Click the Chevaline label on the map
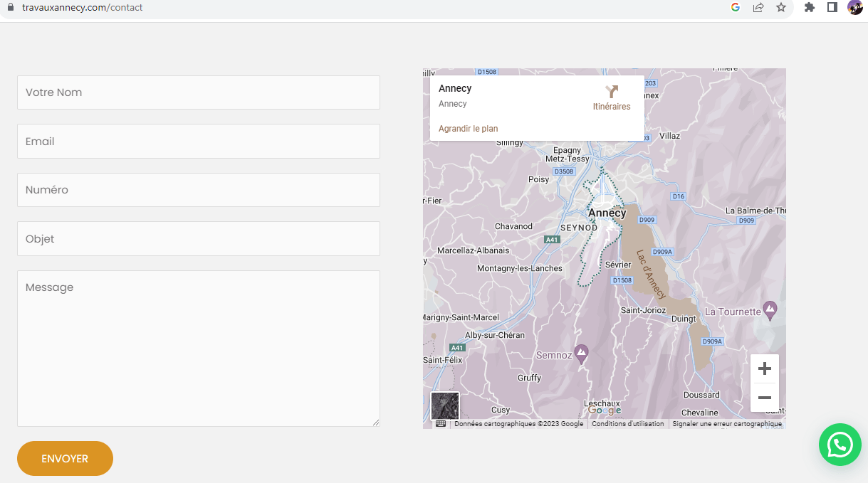The width and height of the screenshot is (868, 483). click(x=700, y=413)
